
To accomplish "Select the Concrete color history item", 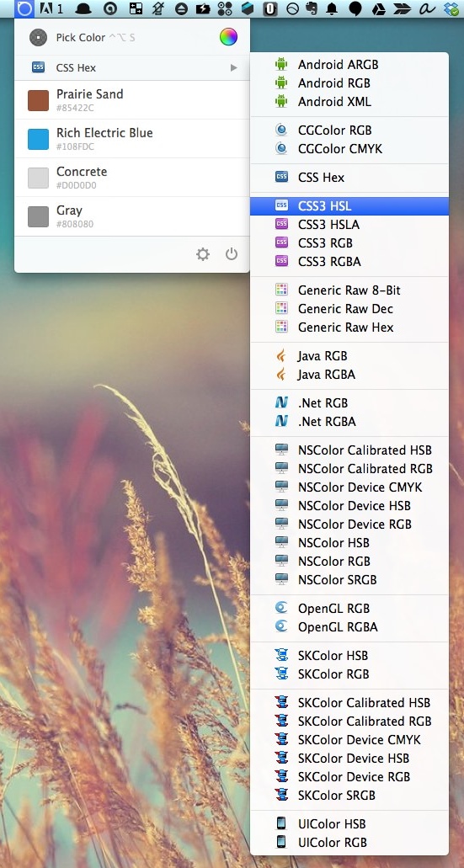I will [131, 177].
